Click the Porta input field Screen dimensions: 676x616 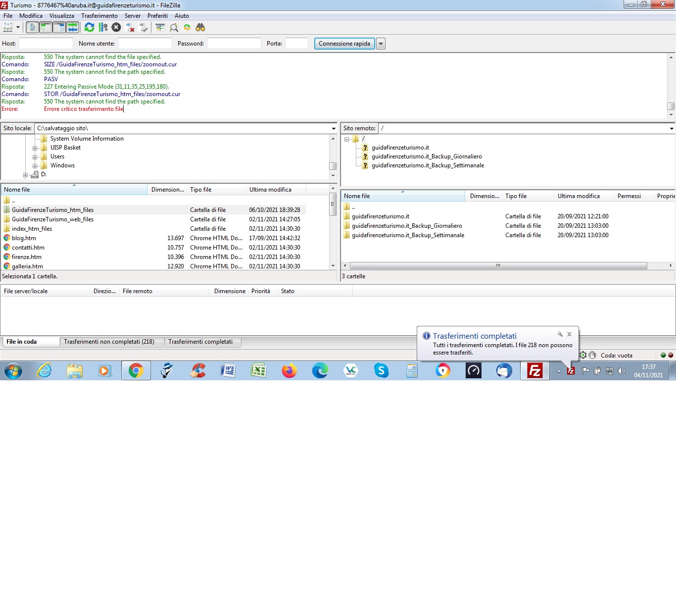296,44
